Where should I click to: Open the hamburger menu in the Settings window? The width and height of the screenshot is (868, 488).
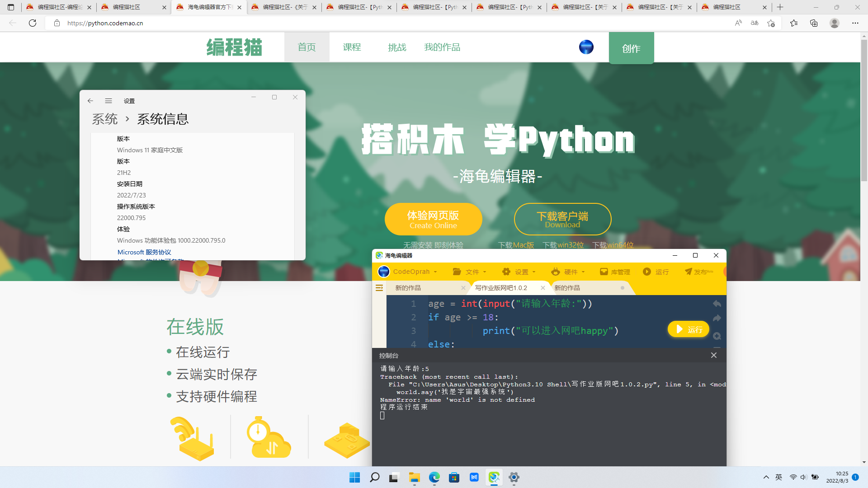point(108,101)
